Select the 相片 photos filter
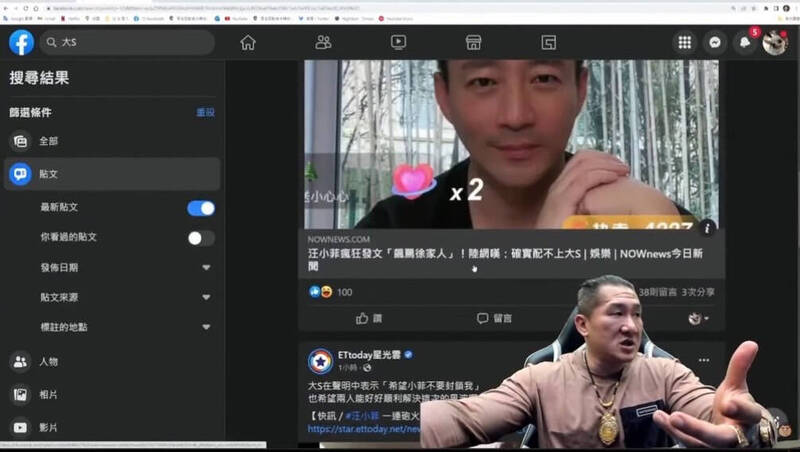 point(112,394)
